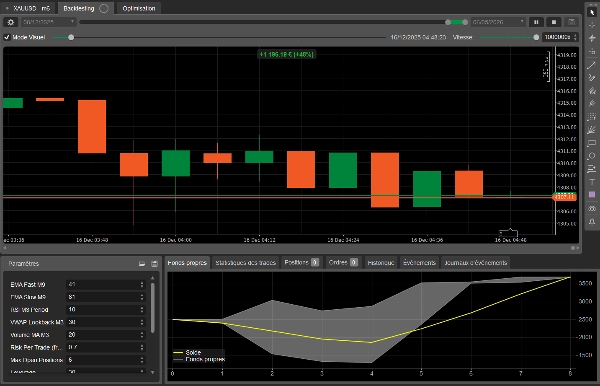Viewport: 600px width, 386px height.
Task: Click the Vitesse speed stepper arrows
Action: pyautogui.click(x=575, y=37)
